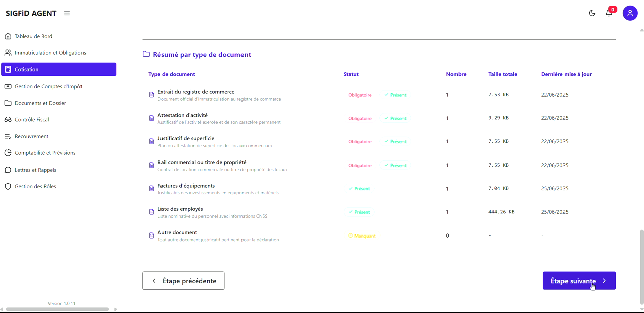Viewport: 644px width, 313px height.
Task: Toggle dark mode with the moon icon
Action: tap(592, 13)
